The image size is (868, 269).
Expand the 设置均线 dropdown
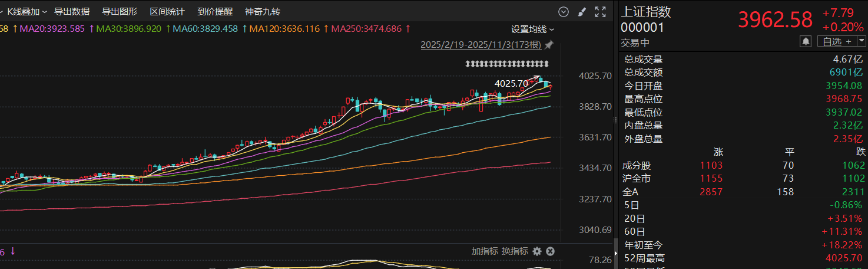[532, 29]
